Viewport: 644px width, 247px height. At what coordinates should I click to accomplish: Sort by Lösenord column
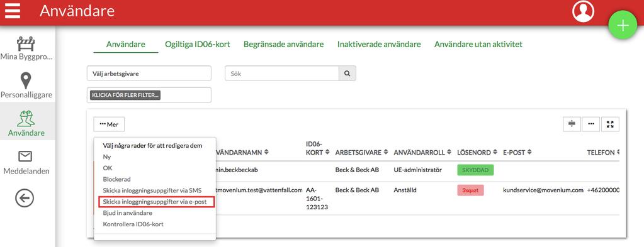[477, 152]
